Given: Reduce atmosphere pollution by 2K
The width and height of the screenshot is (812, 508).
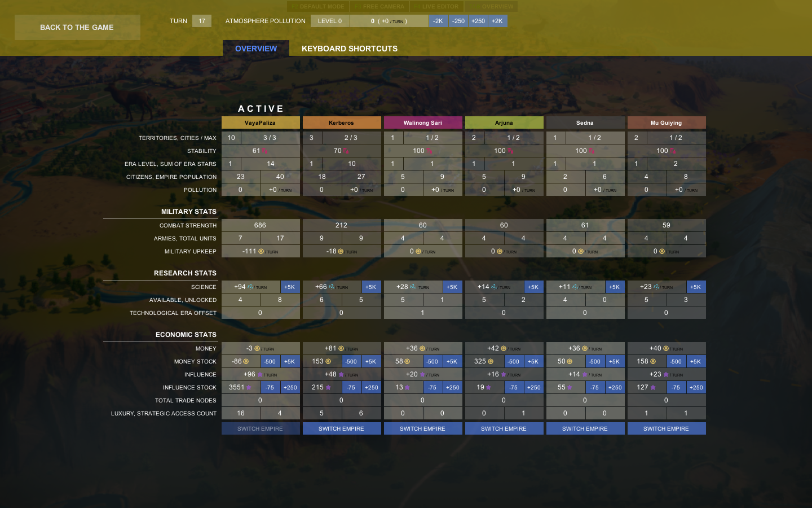Looking at the screenshot, I should pyautogui.click(x=438, y=21).
